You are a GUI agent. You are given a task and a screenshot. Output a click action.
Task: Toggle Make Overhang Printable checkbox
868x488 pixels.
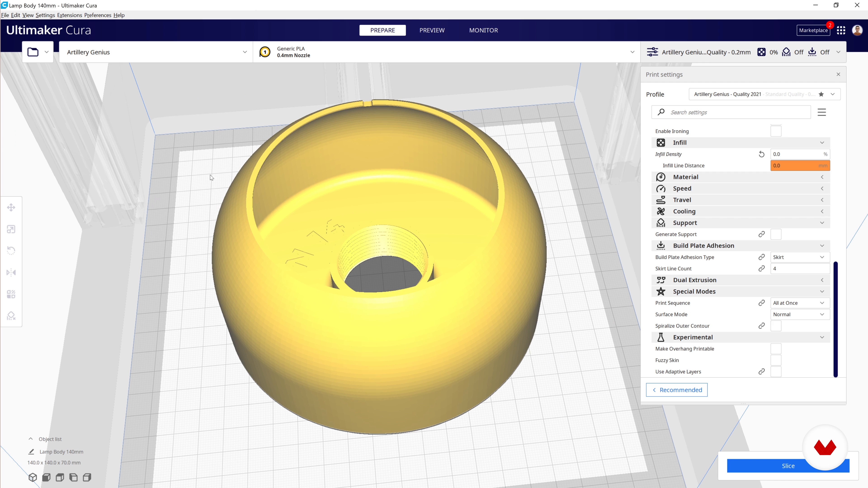776,349
